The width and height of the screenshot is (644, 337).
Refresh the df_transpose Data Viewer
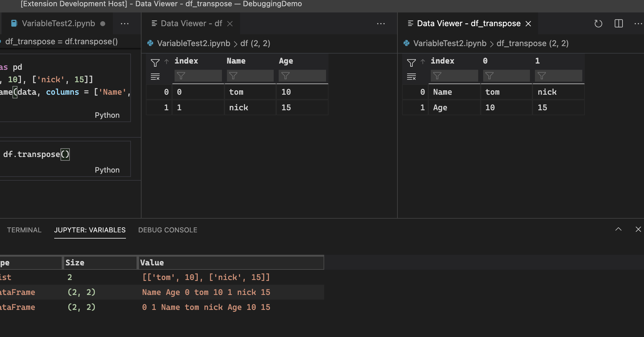598,24
